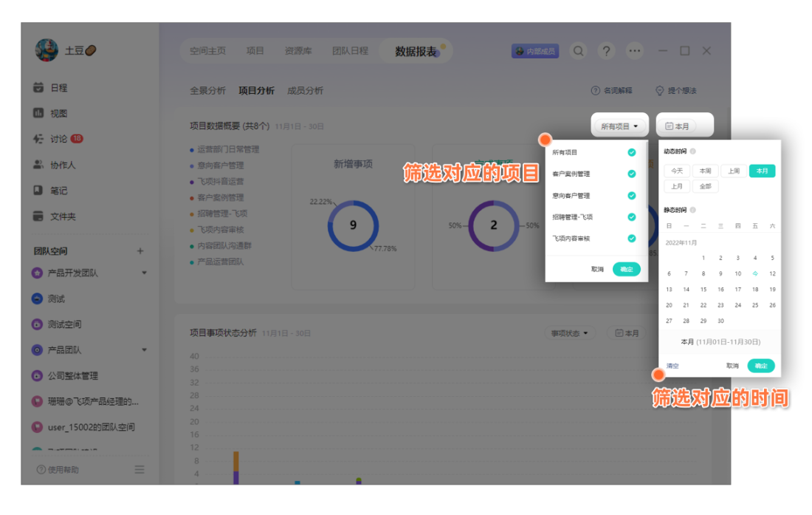
Task: Click the user avatar of 土豆
Action: (47, 50)
